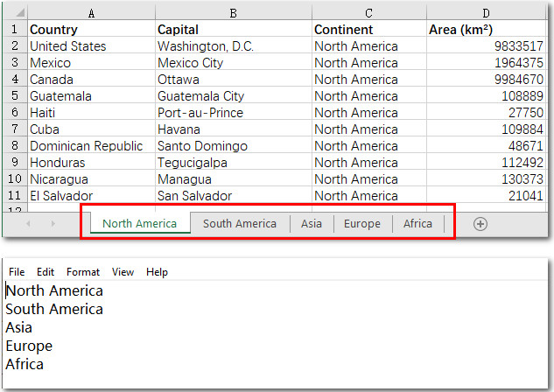This screenshot has width=554, height=392.
Task: Select the Dominican Republic cell
Action: click(91, 145)
